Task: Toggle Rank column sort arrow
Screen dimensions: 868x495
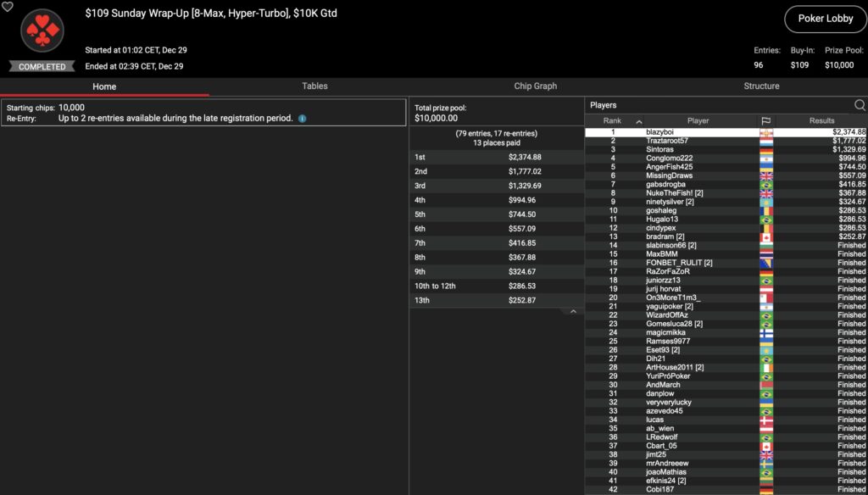Action: (x=638, y=121)
